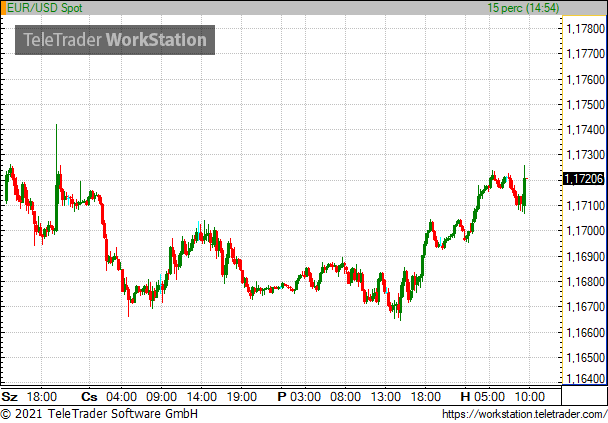This screenshot has height=423, width=608.
Task: Click the latest green candle at chart's right end
Action: click(x=525, y=191)
